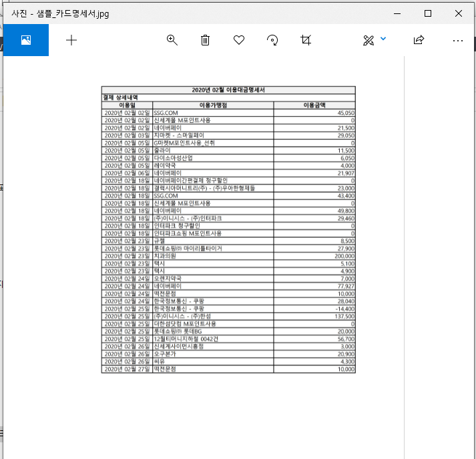Click the date '2020년 02월 27일'
The image size is (476, 459).
(127, 369)
